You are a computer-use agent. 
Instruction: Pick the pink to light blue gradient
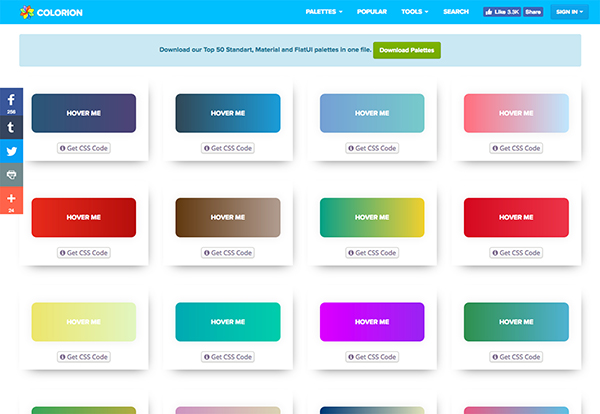pos(516,113)
